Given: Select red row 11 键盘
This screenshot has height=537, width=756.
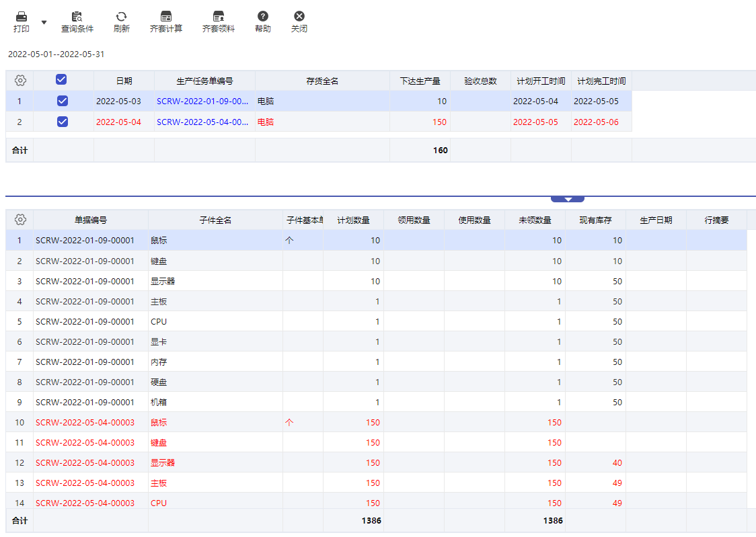Looking at the screenshot, I should (x=376, y=443).
